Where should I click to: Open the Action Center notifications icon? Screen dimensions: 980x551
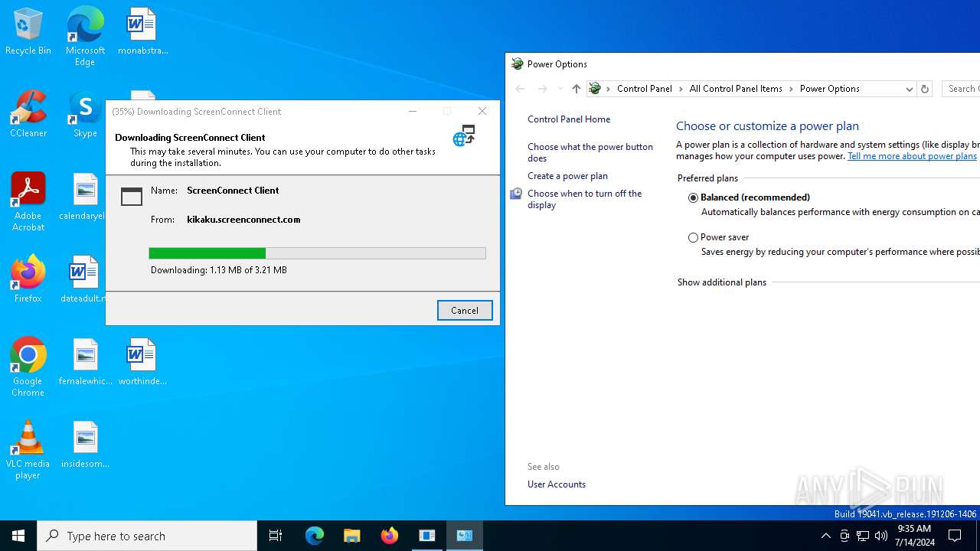[955, 536]
